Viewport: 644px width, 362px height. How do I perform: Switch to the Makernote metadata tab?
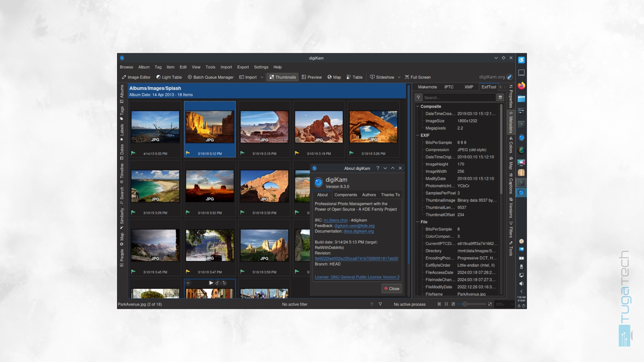tap(427, 87)
